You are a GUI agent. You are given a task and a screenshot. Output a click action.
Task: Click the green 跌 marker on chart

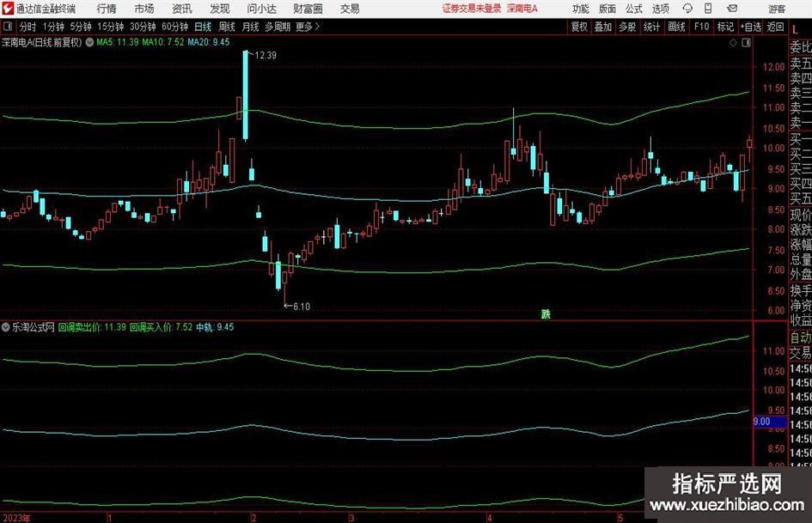(x=546, y=313)
